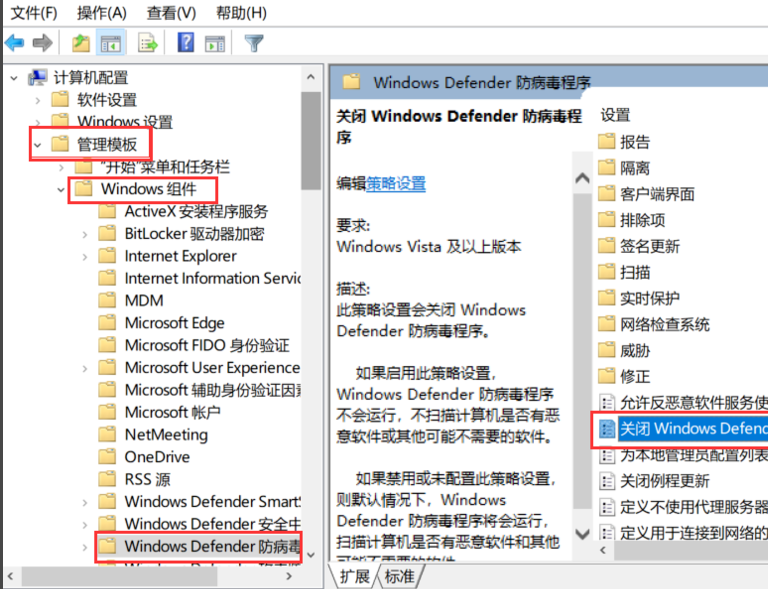Click description pane scroll up chevron
Image resolution: width=768 pixels, height=589 pixels.
[582, 178]
